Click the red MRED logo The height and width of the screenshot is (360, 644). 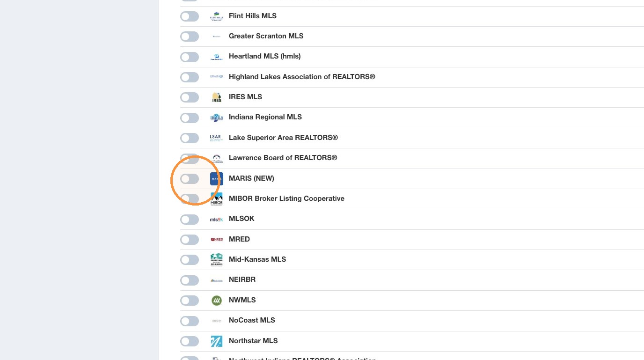pos(217,239)
